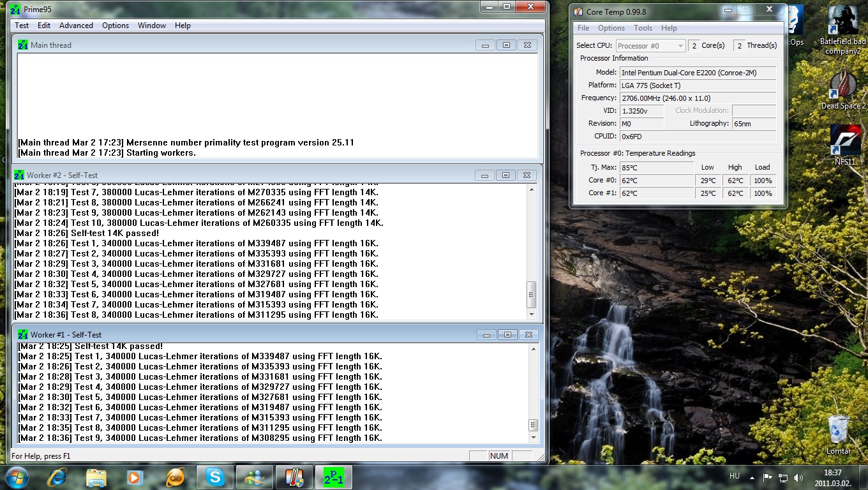Click the Frequency field showing 2706.00MHz

click(698, 98)
